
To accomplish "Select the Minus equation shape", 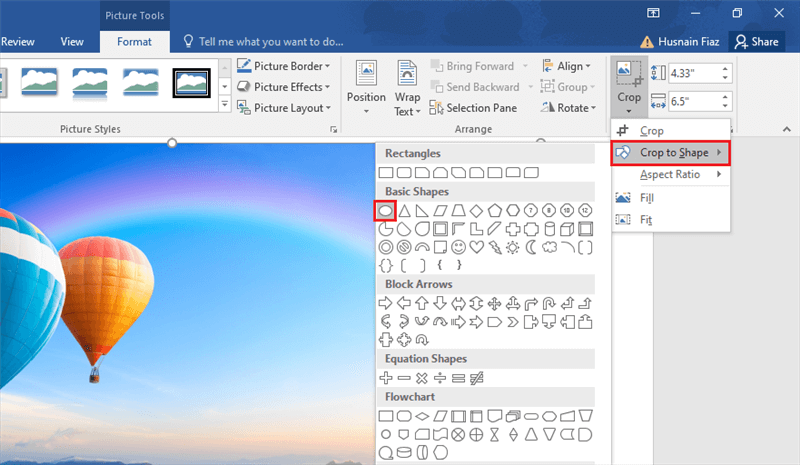I will point(404,378).
